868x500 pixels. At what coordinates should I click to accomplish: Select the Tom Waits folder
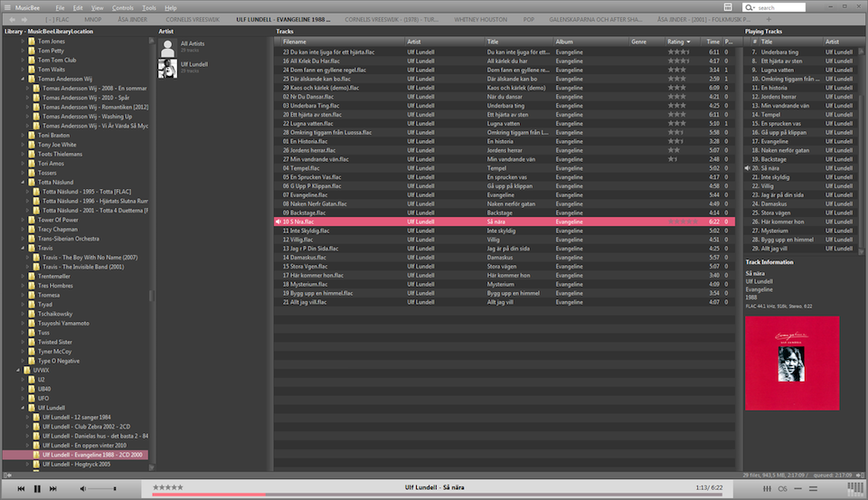click(x=52, y=70)
